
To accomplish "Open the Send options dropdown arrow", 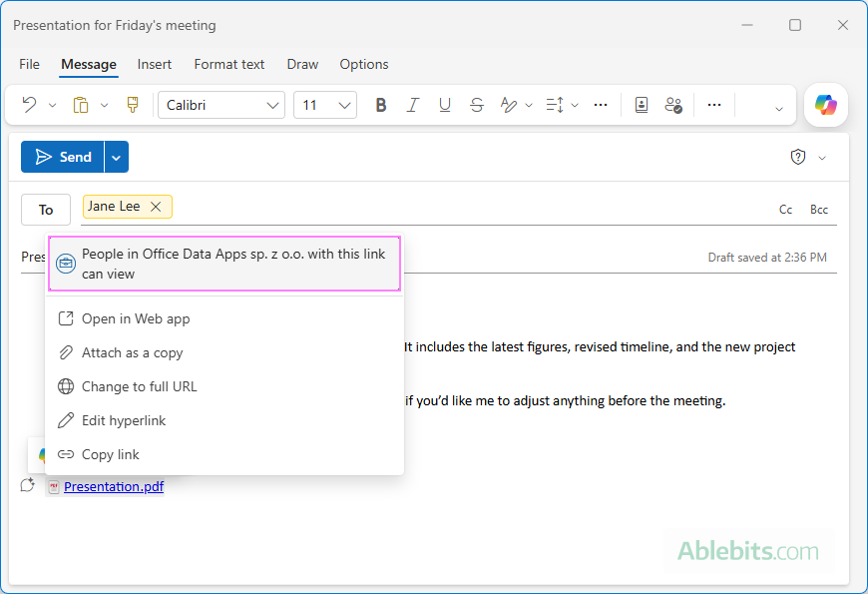I will pos(117,158).
